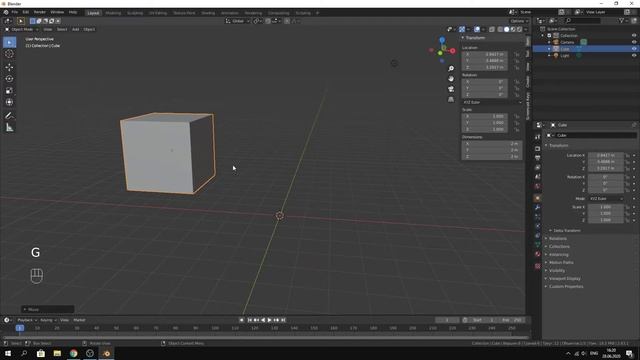Expand the Custom Properties panel
Image resolution: width=640 pixels, height=360 pixels.
click(x=566, y=287)
